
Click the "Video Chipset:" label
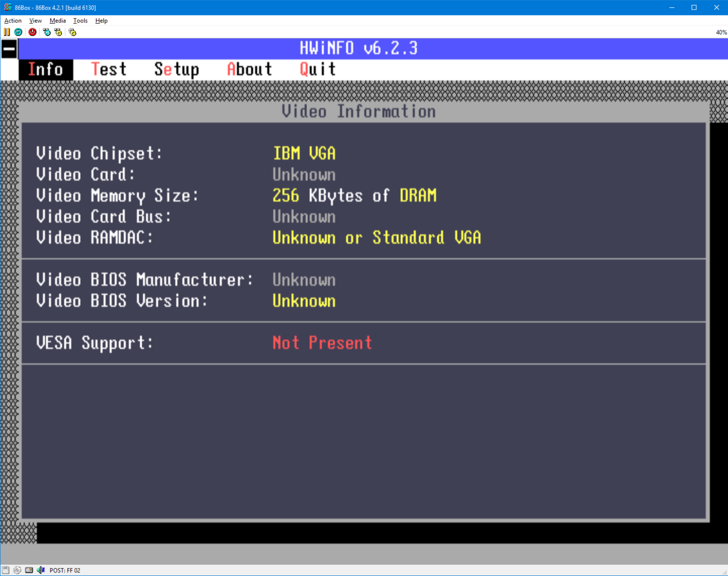pos(99,154)
